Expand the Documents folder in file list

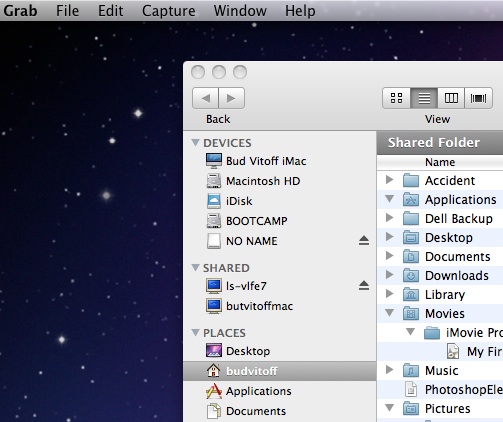click(389, 256)
